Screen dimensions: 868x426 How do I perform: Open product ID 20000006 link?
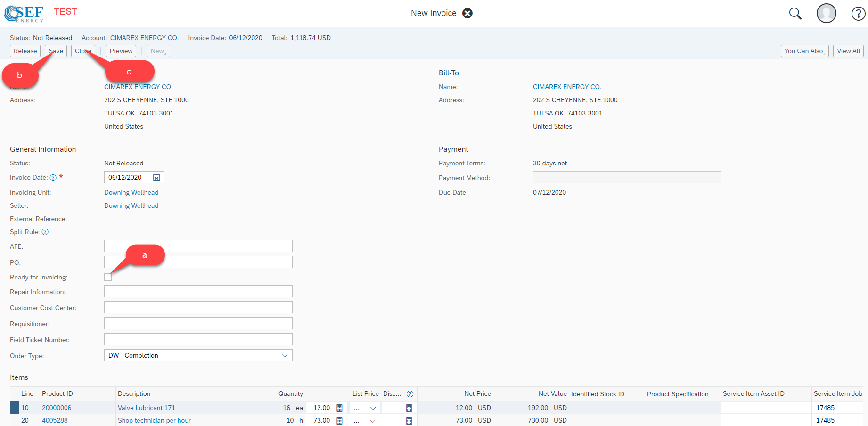pos(57,408)
